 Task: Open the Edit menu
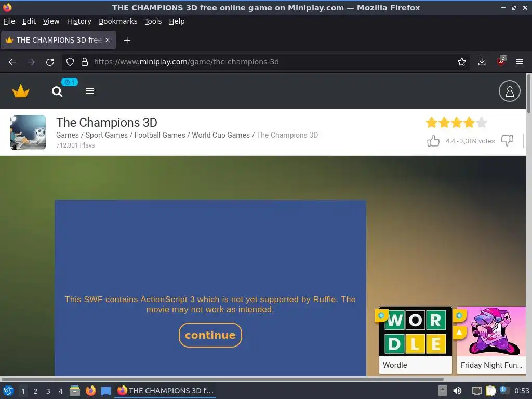pyautogui.click(x=29, y=21)
